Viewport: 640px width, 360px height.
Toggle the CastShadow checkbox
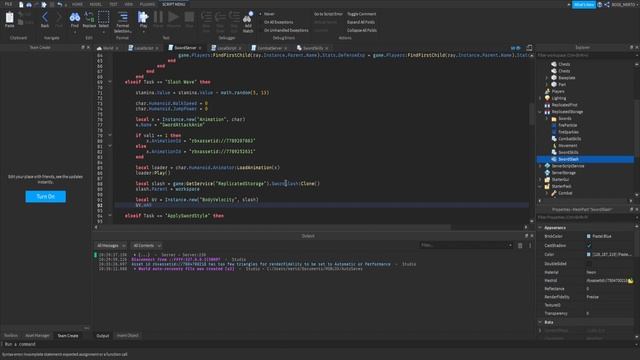pyautogui.click(x=589, y=245)
